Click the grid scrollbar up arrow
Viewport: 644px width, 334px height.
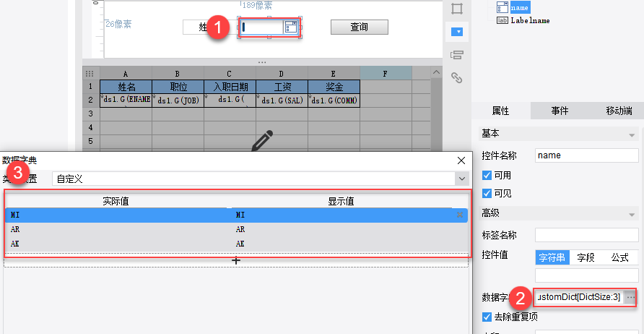[x=436, y=72]
